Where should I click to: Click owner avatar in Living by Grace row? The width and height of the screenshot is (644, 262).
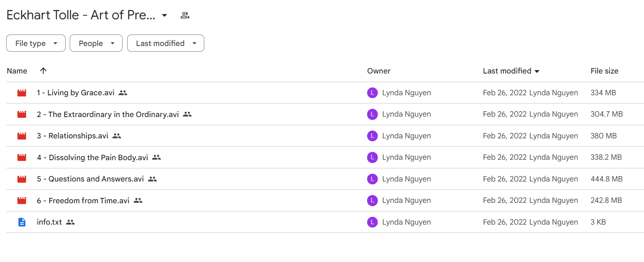(372, 93)
